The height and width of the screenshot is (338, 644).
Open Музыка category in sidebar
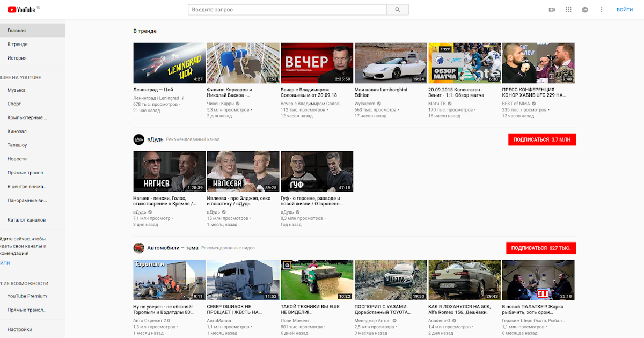32,90
